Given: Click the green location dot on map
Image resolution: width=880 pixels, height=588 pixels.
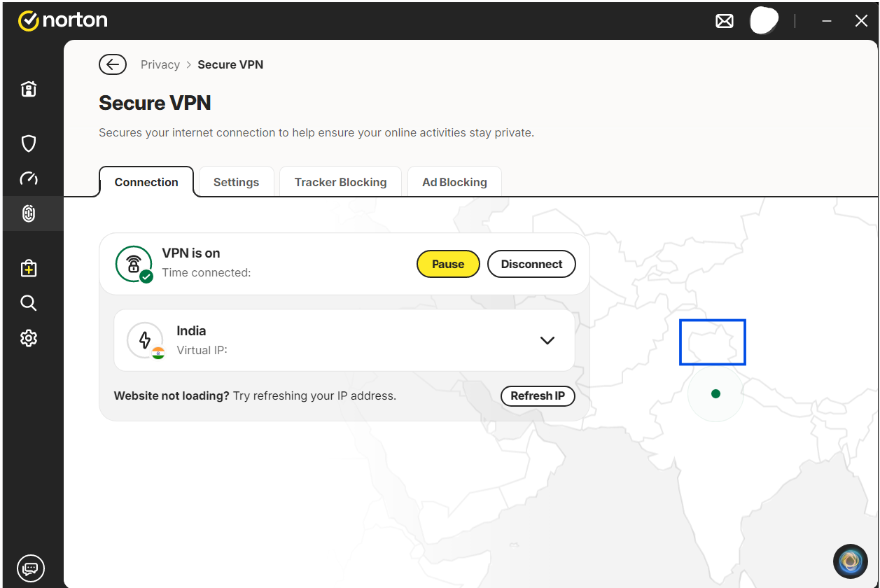Looking at the screenshot, I should pos(715,394).
